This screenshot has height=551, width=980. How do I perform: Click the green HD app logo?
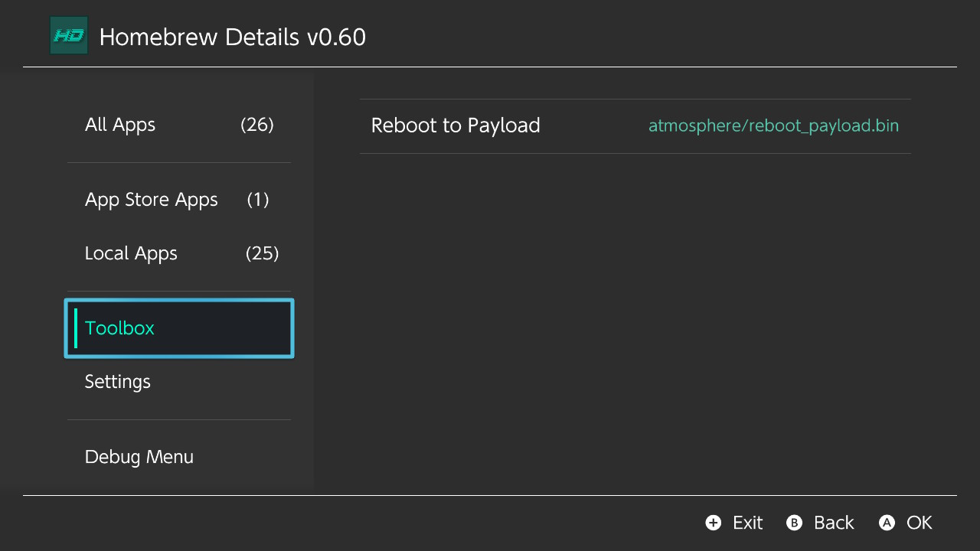(69, 36)
